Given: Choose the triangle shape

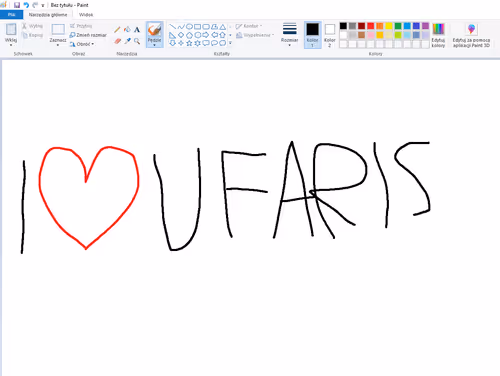Looking at the screenshot, I should pos(222,27).
